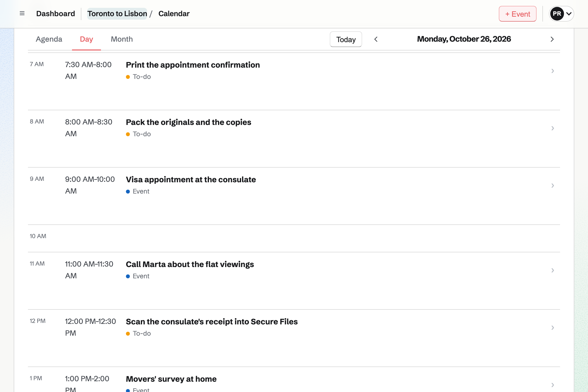The image size is (588, 392).
Task: Click the date heading Monday, October 26, 2026
Action: pyautogui.click(x=464, y=39)
